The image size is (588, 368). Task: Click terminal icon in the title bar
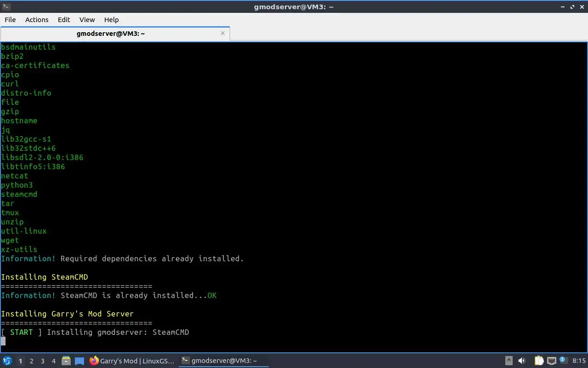click(x=6, y=6)
